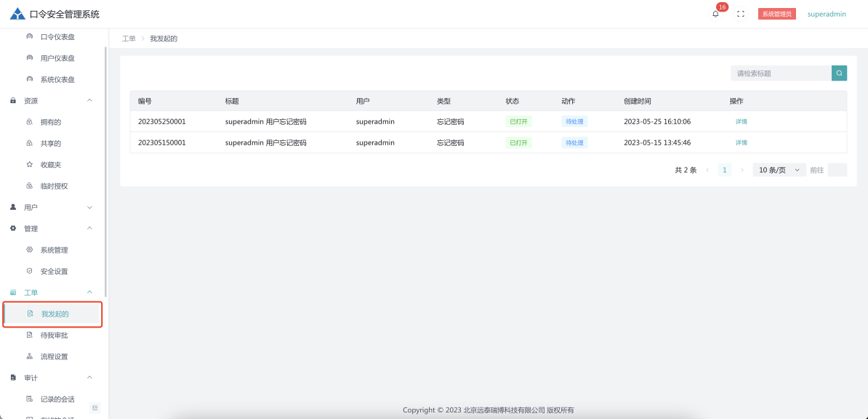Click the 收藏夹 star icon
The image size is (868, 419).
click(29, 165)
